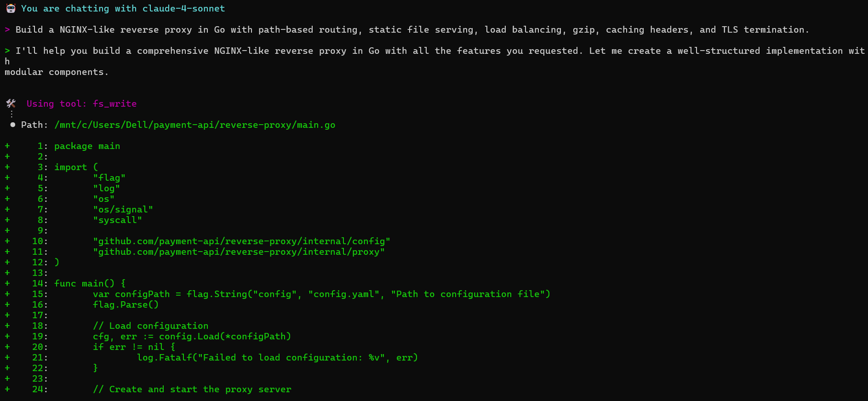This screenshot has height=401, width=868.
Task: Click the bullet dot before "Path:"
Action: click(x=12, y=125)
